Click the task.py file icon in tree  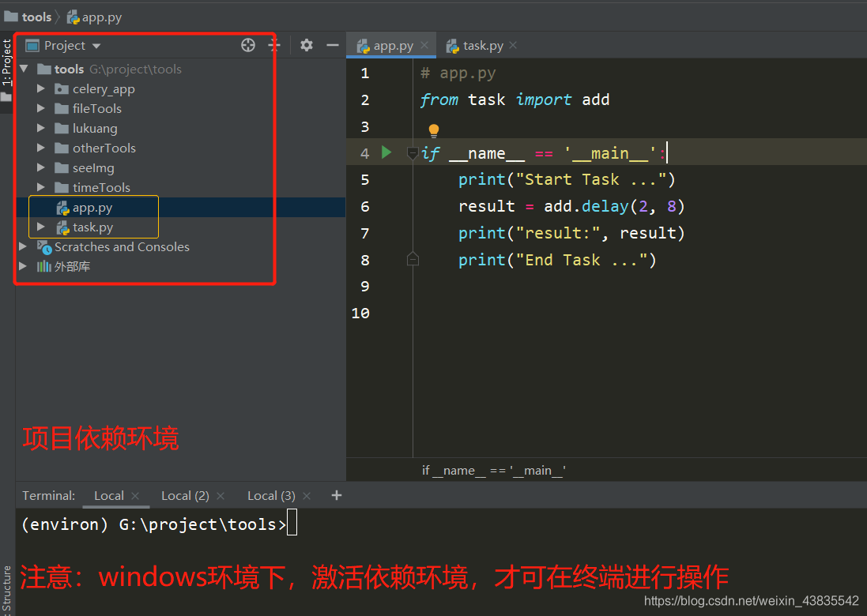click(62, 227)
